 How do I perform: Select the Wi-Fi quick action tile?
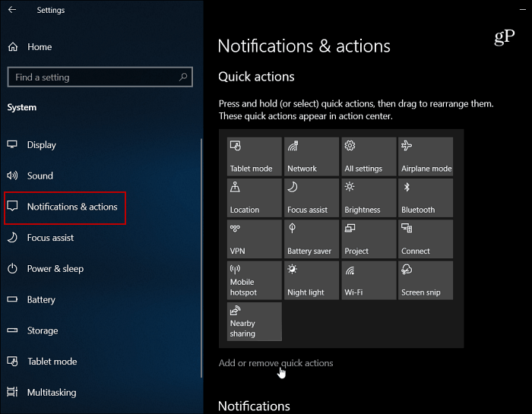click(x=369, y=280)
